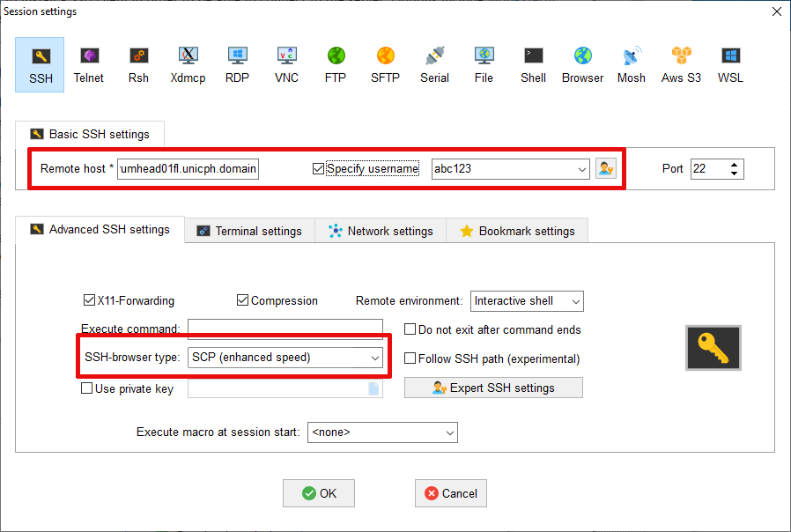Increase the Port number with the stepper
Screen dimensions: 791x532
pos(736,164)
